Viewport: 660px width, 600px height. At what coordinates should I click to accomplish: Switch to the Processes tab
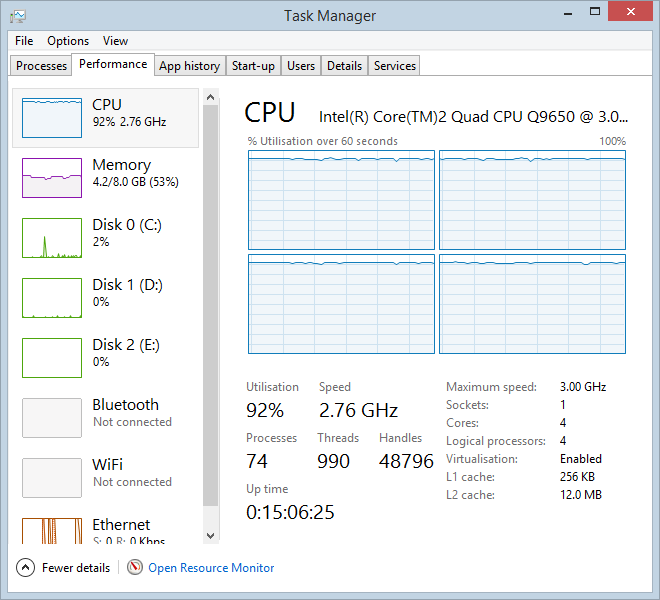pos(42,66)
